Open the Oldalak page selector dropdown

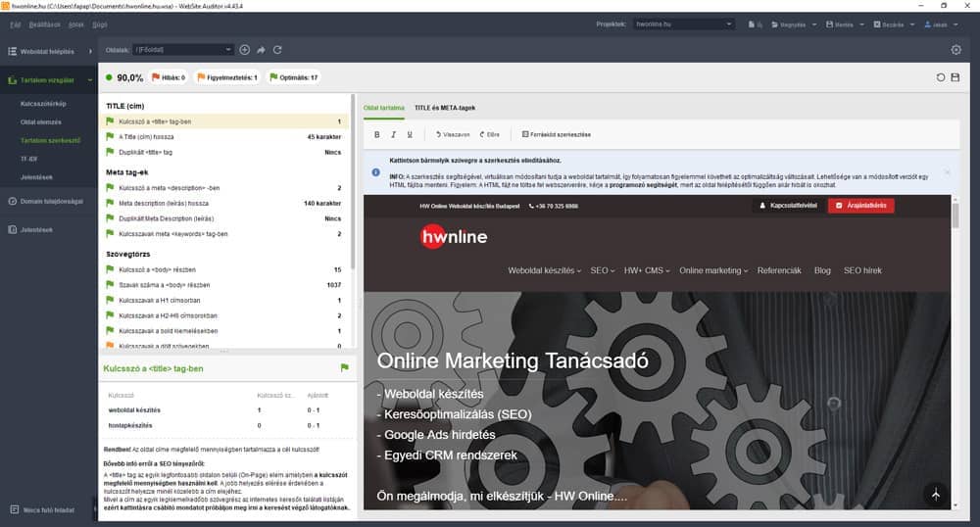182,50
